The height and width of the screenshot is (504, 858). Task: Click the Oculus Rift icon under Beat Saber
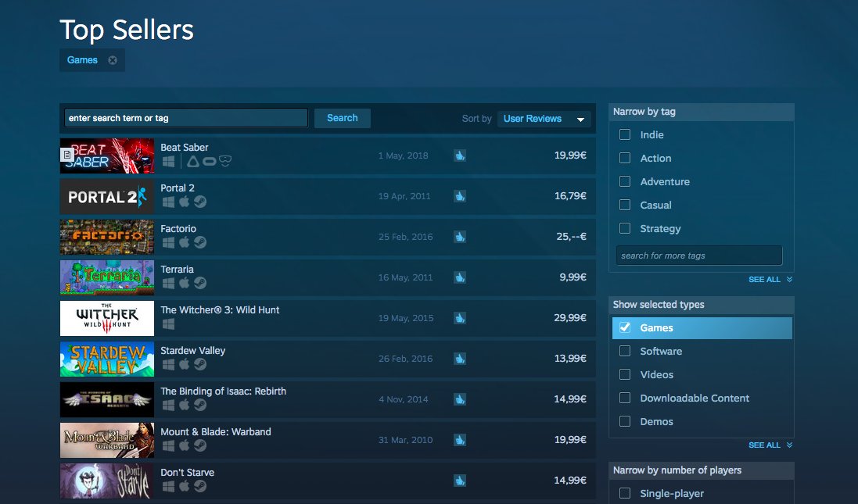[x=209, y=161]
